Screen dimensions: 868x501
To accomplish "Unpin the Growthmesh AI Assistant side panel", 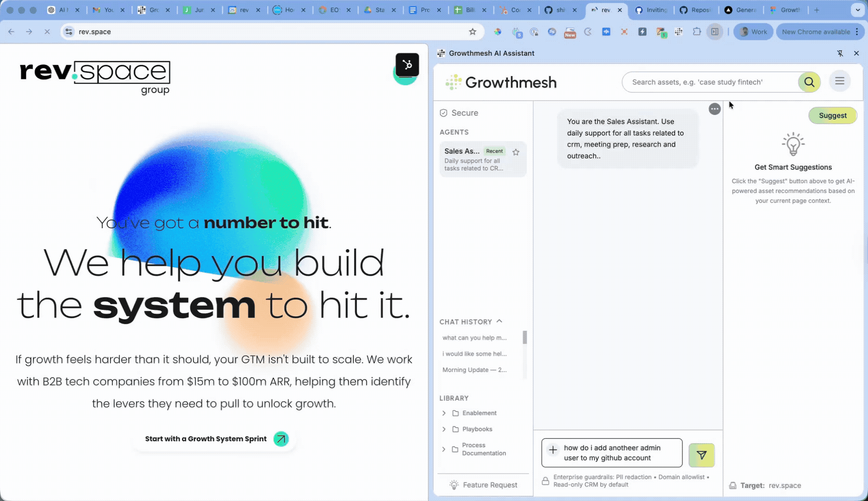I will point(840,53).
